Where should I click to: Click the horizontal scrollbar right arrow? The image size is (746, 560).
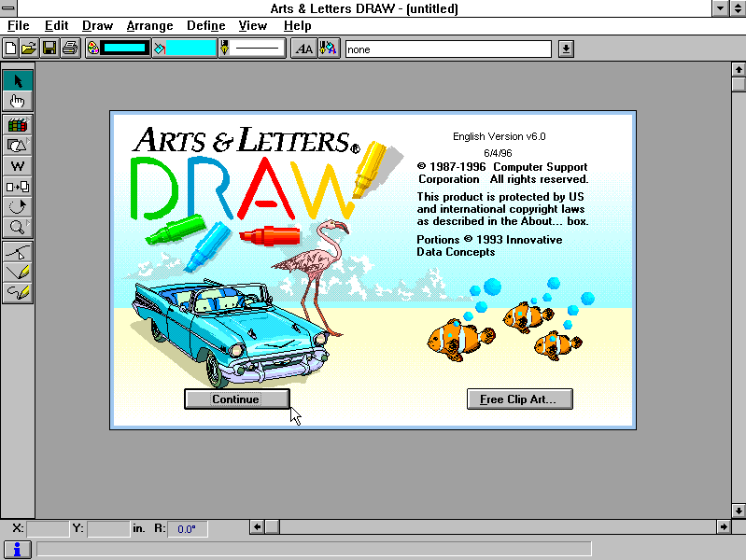[x=724, y=526]
